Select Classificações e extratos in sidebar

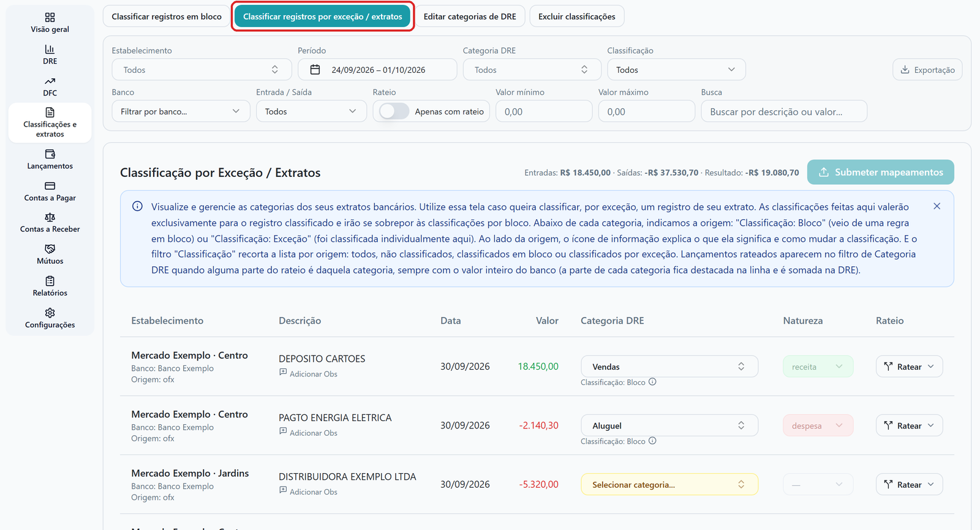(50, 122)
